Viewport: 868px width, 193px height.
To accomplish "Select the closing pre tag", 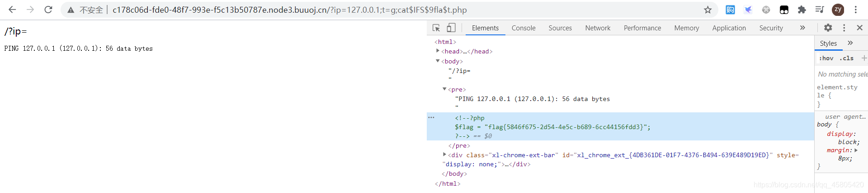I will click(459, 145).
